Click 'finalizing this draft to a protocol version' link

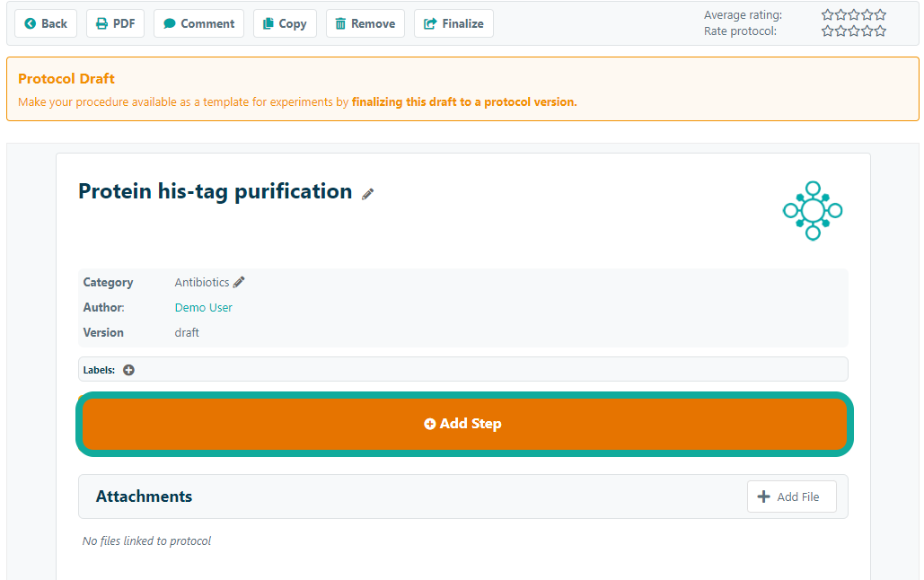pos(464,101)
